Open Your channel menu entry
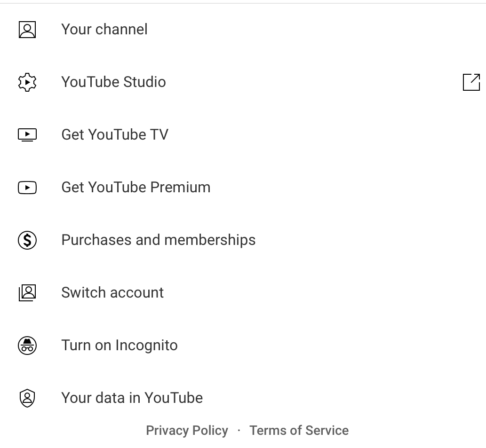The image size is (486, 448). coord(243,30)
